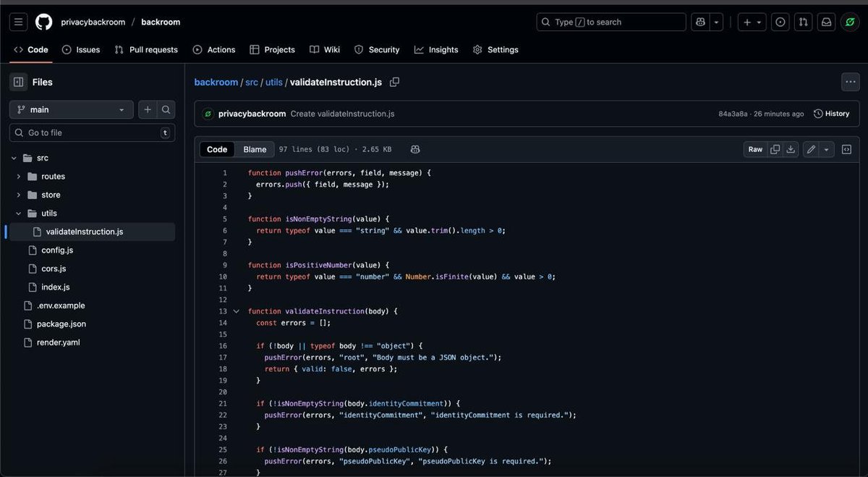
Task: Open the Raw file view
Action: 755,149
